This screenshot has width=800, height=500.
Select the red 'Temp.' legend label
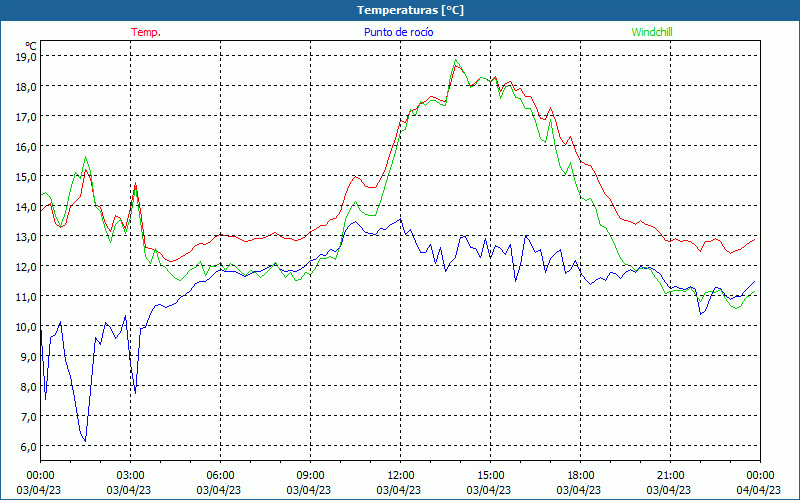[146, 32]
